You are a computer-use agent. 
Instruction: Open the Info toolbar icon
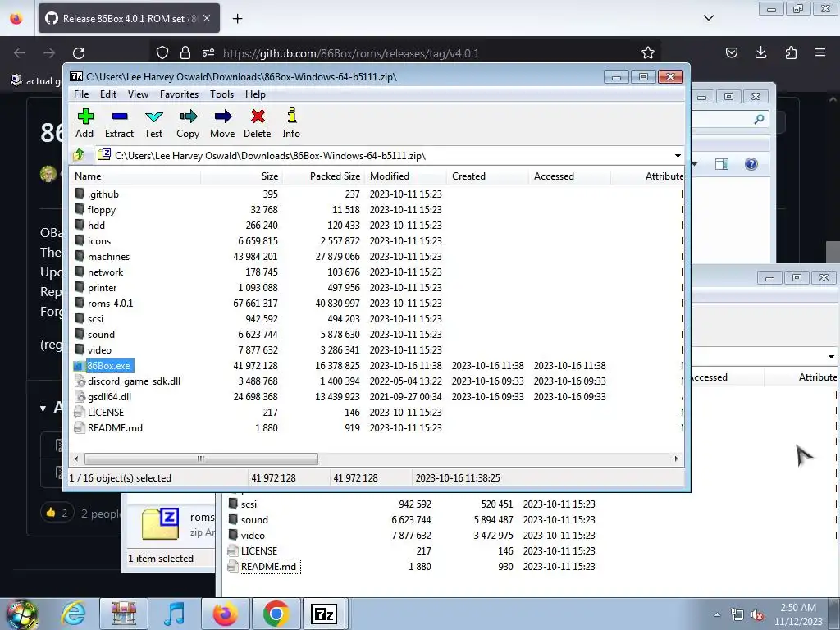click(291, 123)
